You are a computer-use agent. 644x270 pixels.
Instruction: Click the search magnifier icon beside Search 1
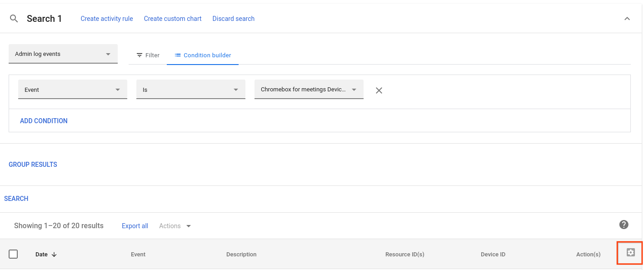tap(14, 19)
